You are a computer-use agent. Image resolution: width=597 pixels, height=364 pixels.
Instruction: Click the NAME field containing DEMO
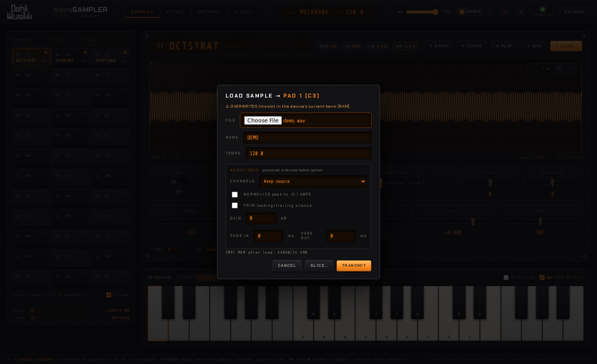click(x=307, y=137)
